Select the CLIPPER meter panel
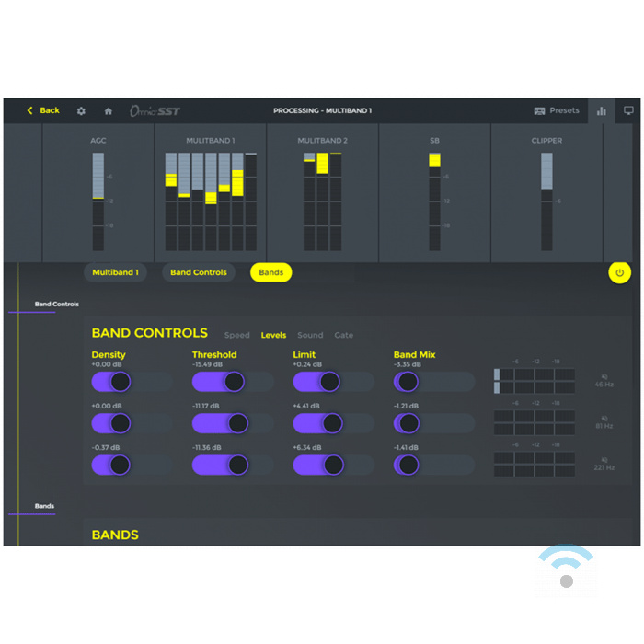The width and height of the screenshot is (644, 644). point(546,193)
